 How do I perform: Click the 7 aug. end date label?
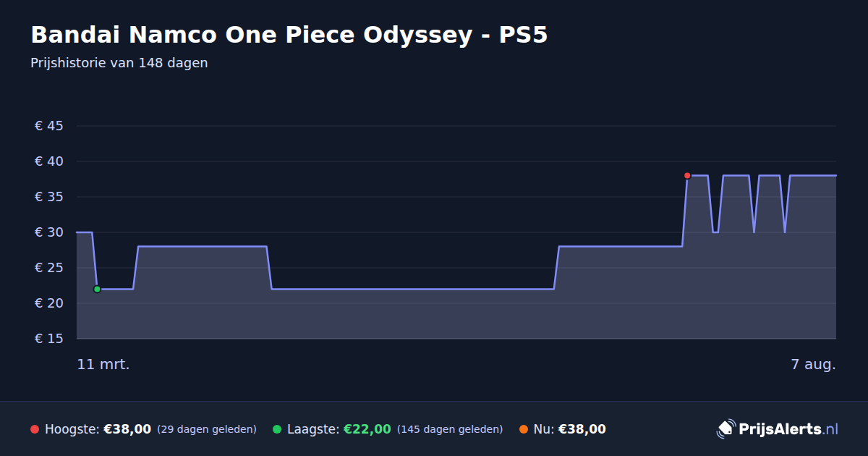(813, 365)
